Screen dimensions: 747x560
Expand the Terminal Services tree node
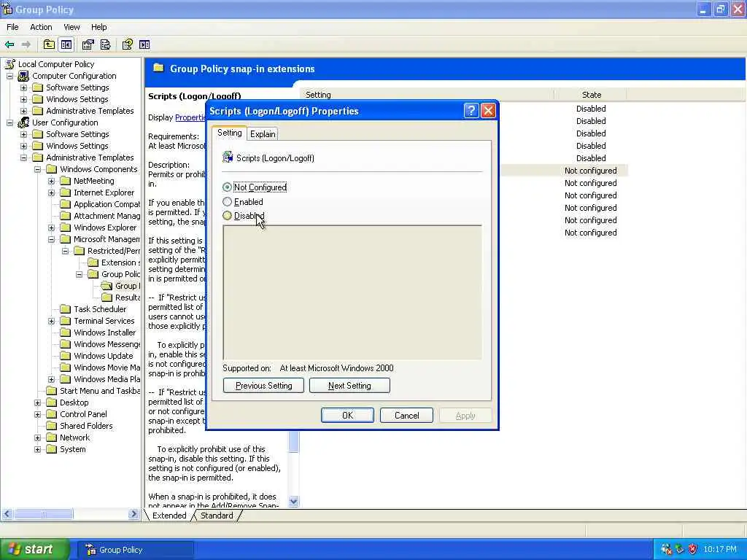[51, 321]
